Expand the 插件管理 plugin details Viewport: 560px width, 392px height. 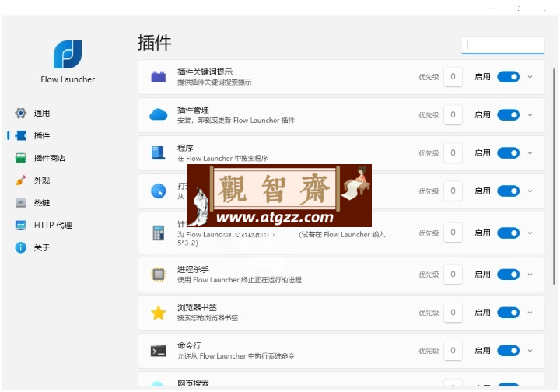point(530,115)
